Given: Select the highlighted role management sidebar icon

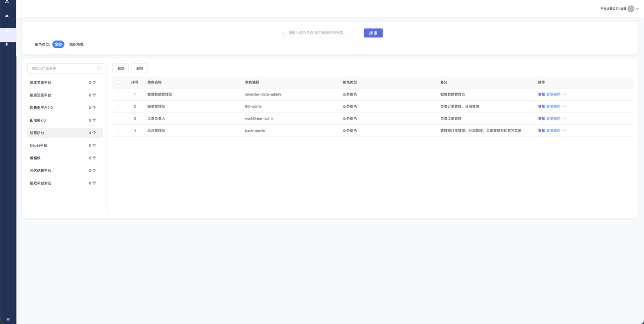Looking at the screenshot, I should coord(7,30).
